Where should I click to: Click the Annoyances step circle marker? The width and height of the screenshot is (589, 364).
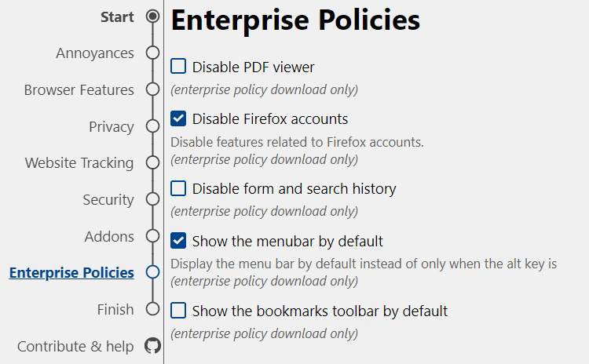pyautogui.click(x=153, y=53)
